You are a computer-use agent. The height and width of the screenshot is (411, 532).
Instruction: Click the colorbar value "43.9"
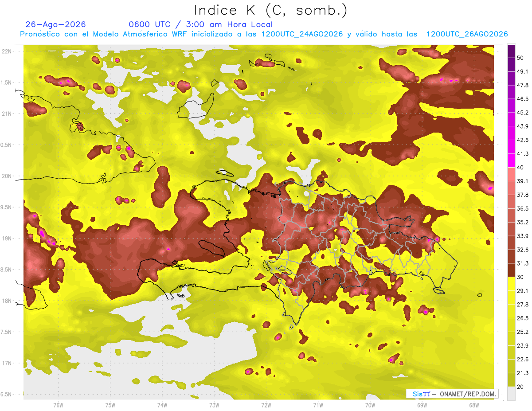(522, 126)
